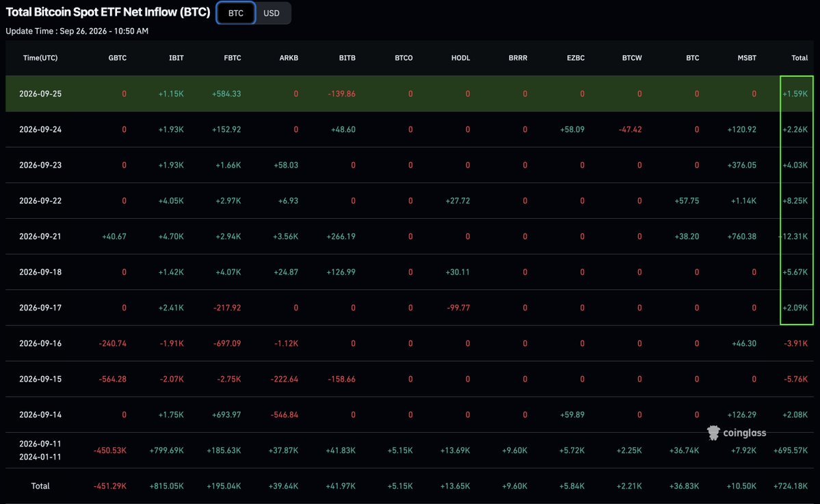The image size is (820, 504).
Task: Click the +799.69K IBIT cumulative value
Action: coord(166,451)
